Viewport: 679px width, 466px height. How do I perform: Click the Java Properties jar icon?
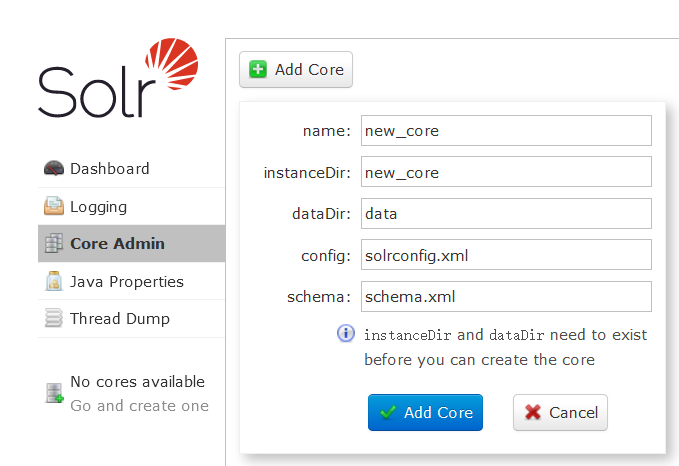click(x=54, y=282)
